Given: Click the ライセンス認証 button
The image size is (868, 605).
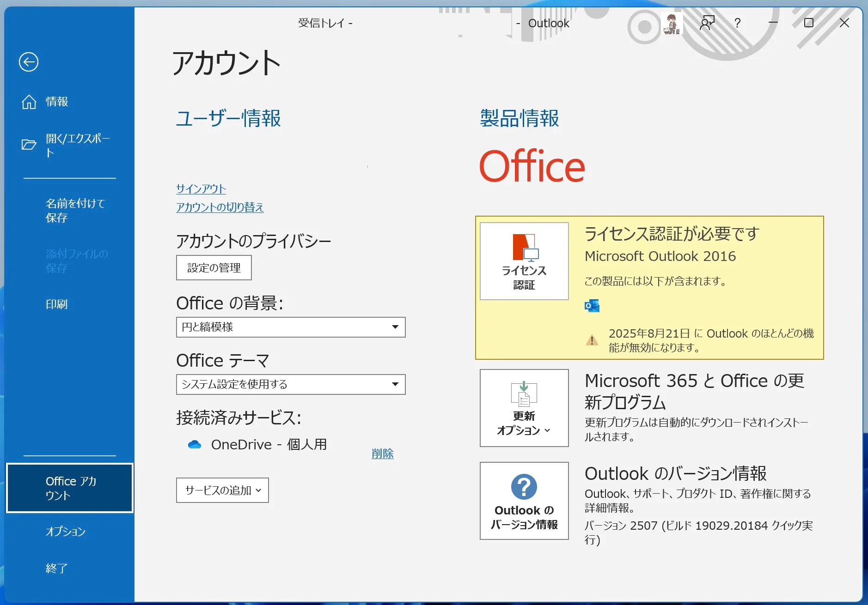Looking at the screenshot, I should [524, 261].
